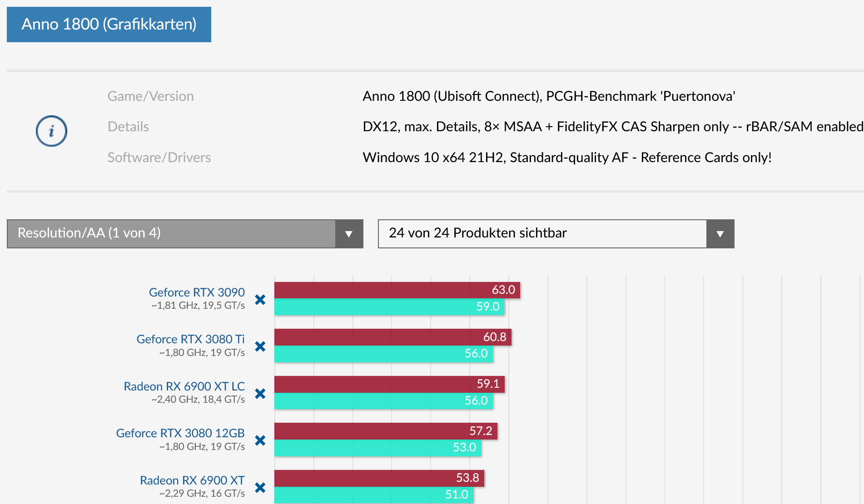This screenshot has height=504, width=864.
Task: Remove Geforce RTX 3090 via X icon
Action: pos(260,300)
